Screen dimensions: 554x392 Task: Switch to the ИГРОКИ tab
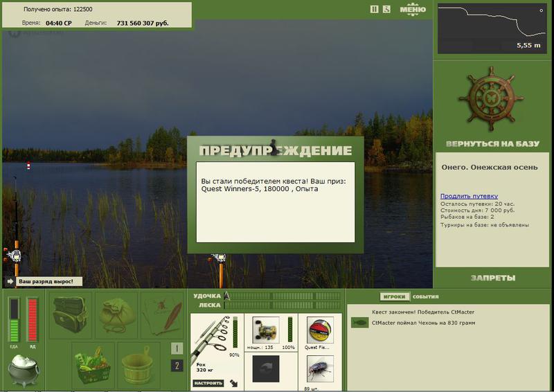394,297
